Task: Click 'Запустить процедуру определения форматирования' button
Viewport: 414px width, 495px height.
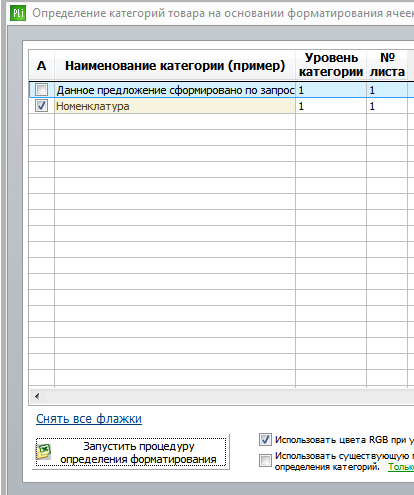Action: coord(131,452)
